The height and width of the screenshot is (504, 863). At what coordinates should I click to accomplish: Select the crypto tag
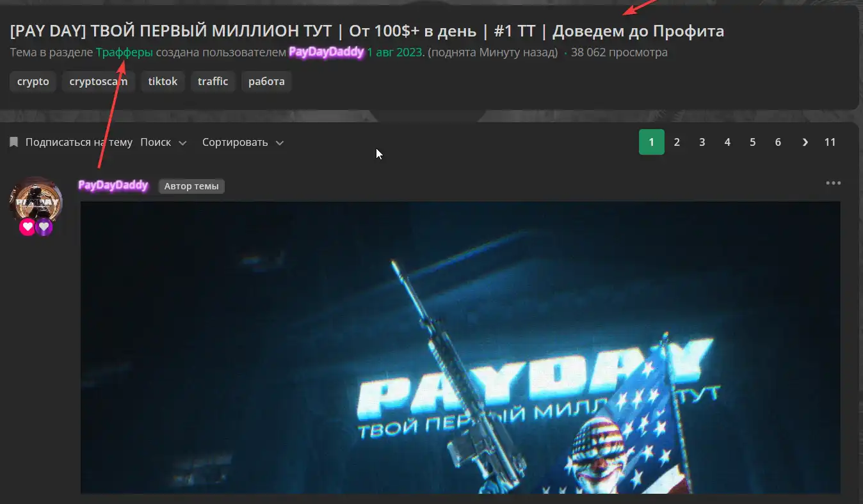coord(33,82)
